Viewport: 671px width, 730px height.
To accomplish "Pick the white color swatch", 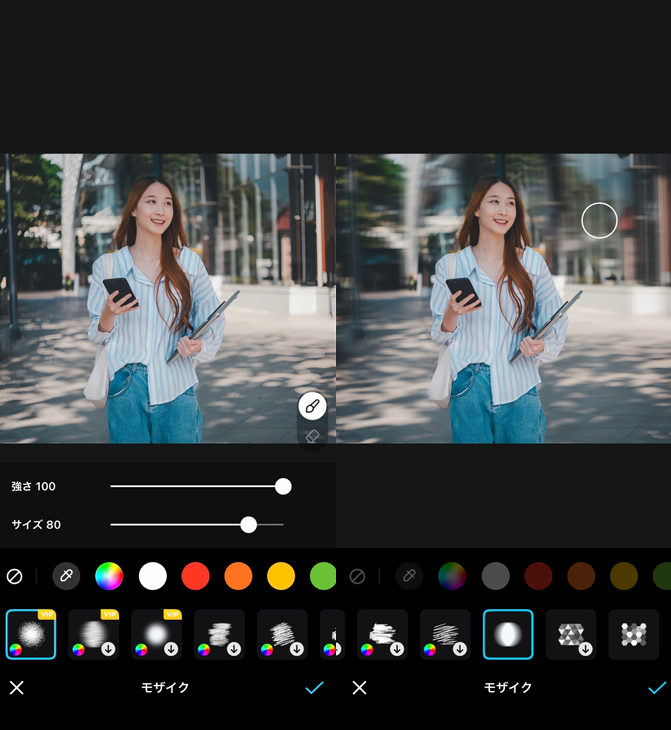I will pos(152,576).
